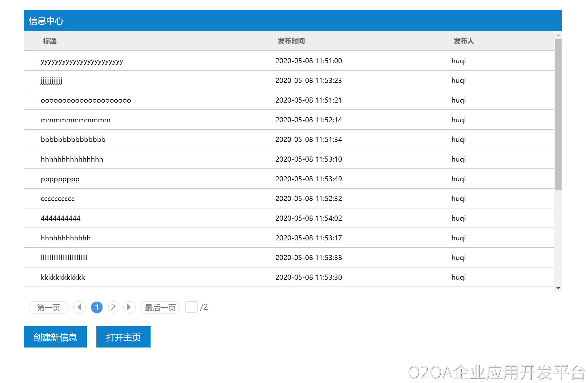The height and width of the screenshot is (383, 588).
Task: Click the previous page arrow icon
Action: (79, 307)
